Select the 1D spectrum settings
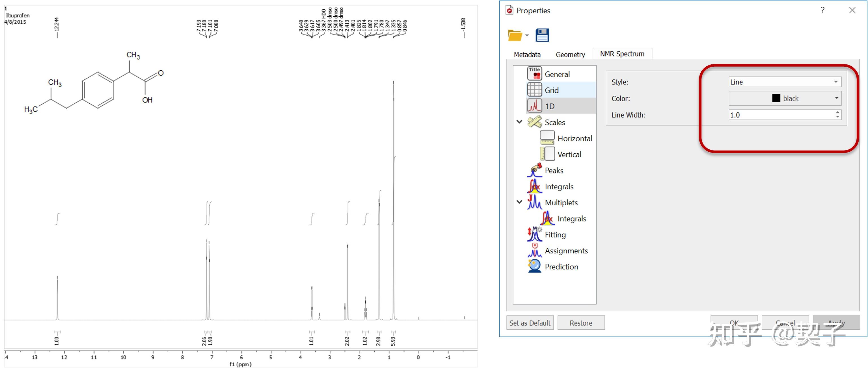The height and width of the screenshot is (370, 868). coord(549,106)
